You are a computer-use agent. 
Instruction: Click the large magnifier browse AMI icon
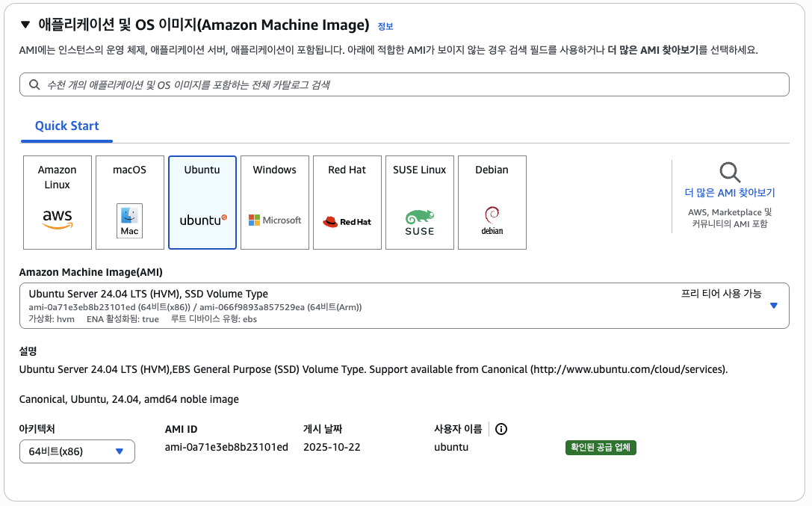click(x=730, y=173)
